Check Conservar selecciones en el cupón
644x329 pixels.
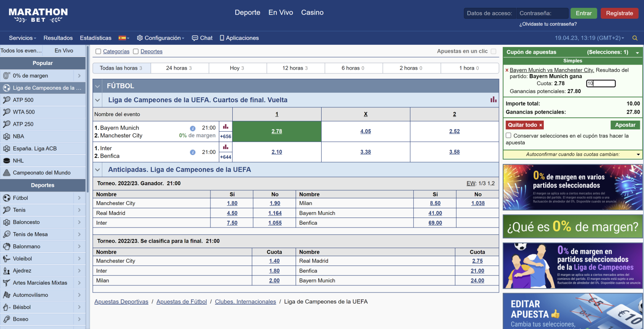tap(509, 136)
